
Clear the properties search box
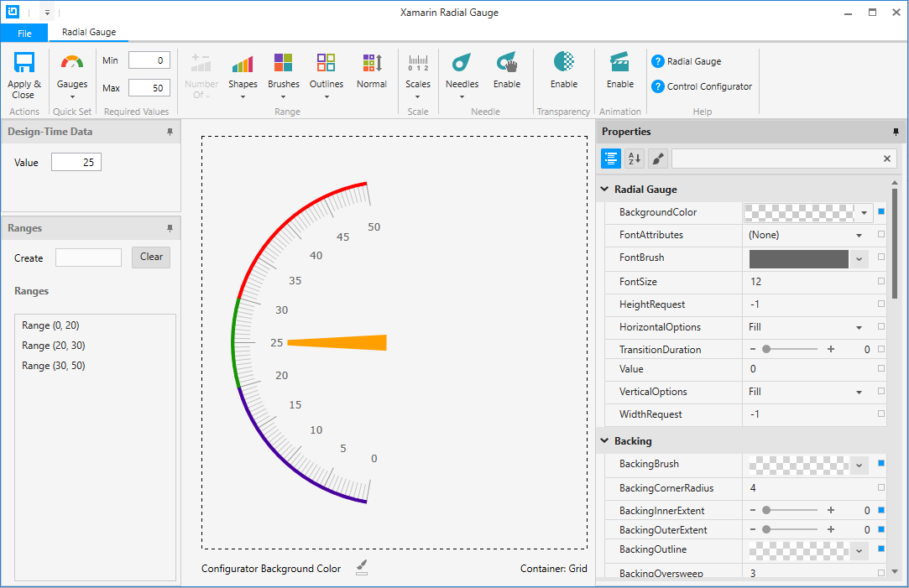887,159
